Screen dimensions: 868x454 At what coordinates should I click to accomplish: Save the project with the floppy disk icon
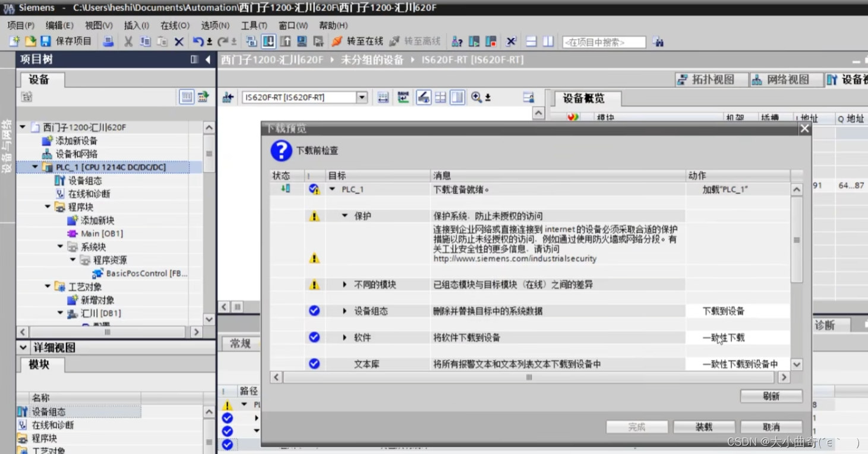coord(46,42)
